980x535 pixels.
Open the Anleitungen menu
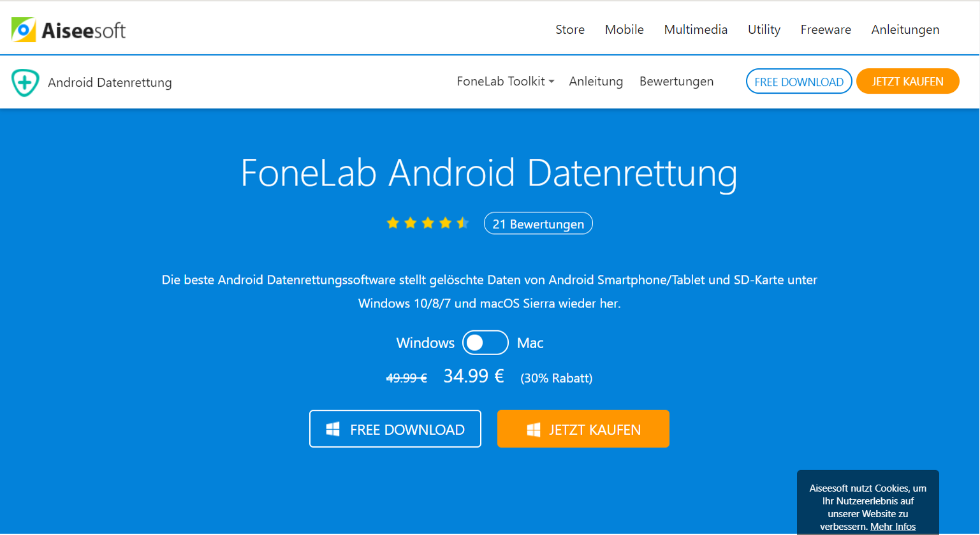(x=905, y=29)
